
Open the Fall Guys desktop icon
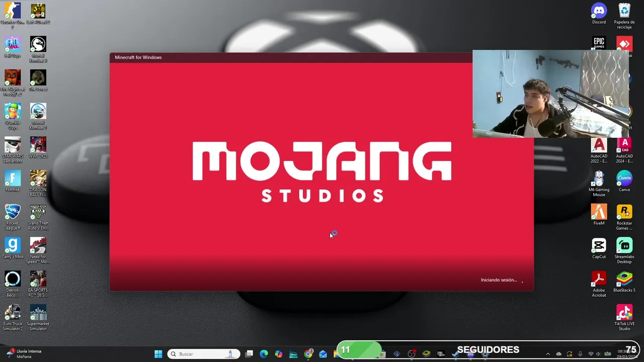(x=13, y=47)
